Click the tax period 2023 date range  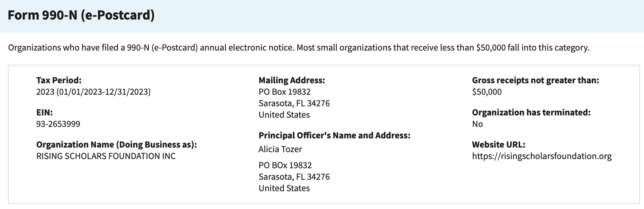[x=94, y=92]
